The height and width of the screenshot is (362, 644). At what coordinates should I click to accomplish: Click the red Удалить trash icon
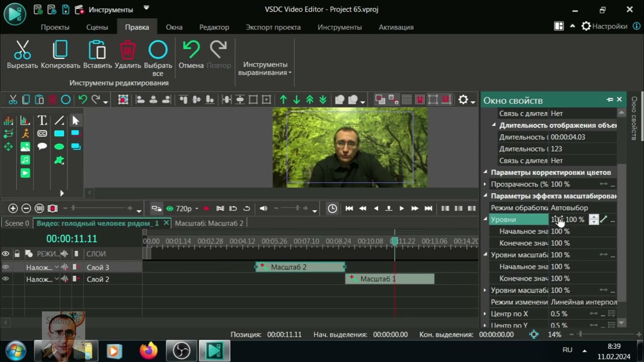(128, 50)
